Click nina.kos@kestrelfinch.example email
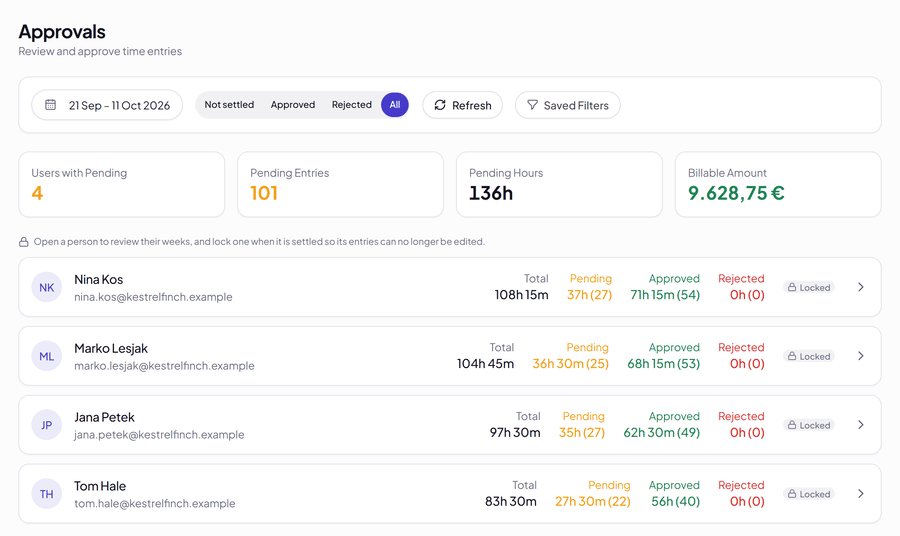900x536 pixels. pos(153,297)
